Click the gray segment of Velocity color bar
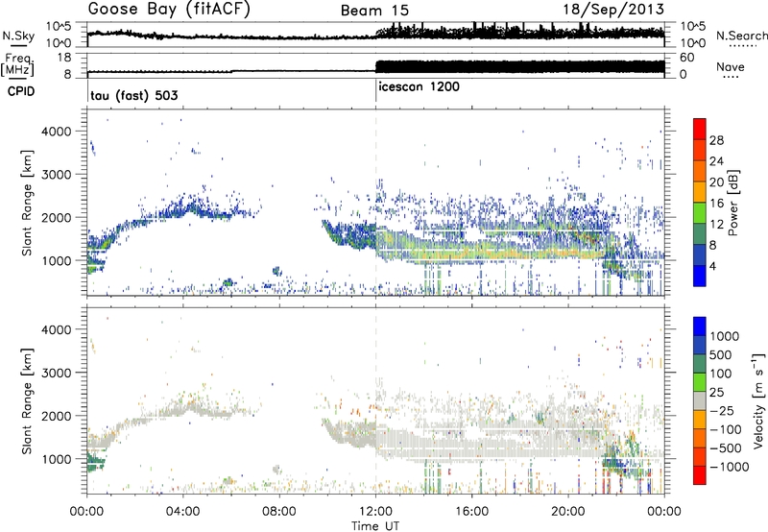This screenshot has height=532, width=768. 700,400
